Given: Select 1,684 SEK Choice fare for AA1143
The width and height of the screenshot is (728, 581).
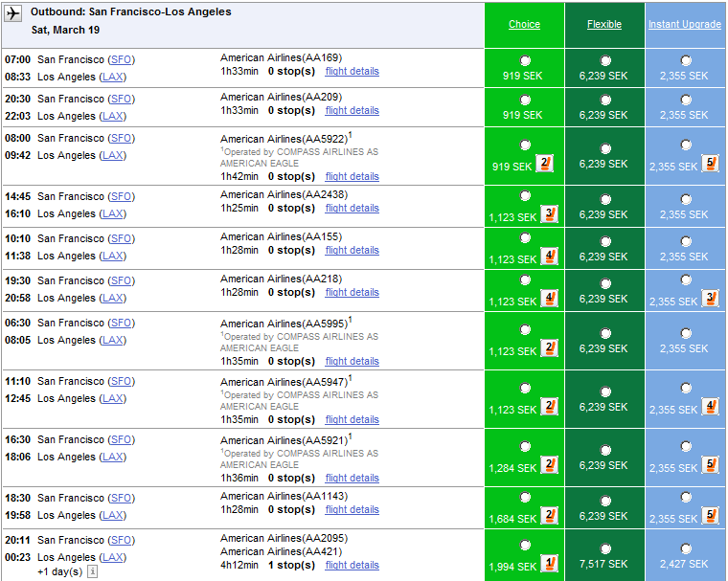Looking at the screenshot, I should (525, 498).
